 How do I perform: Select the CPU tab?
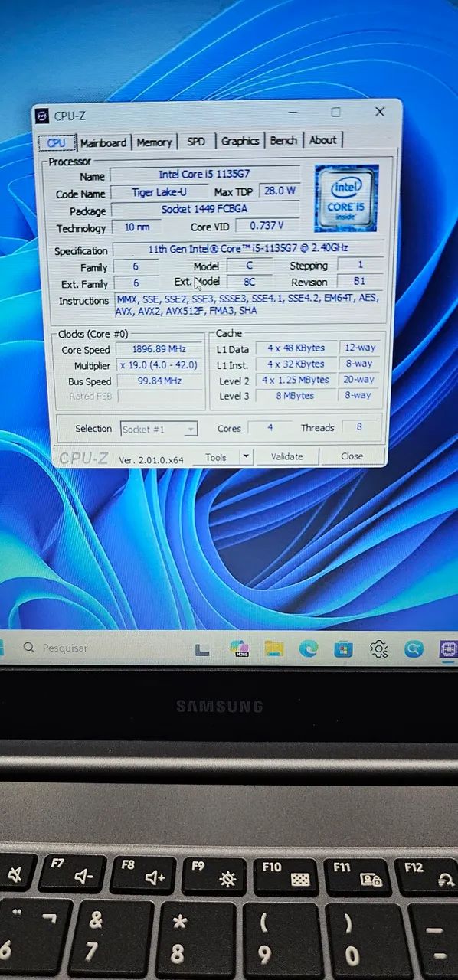tap(57, 143)
